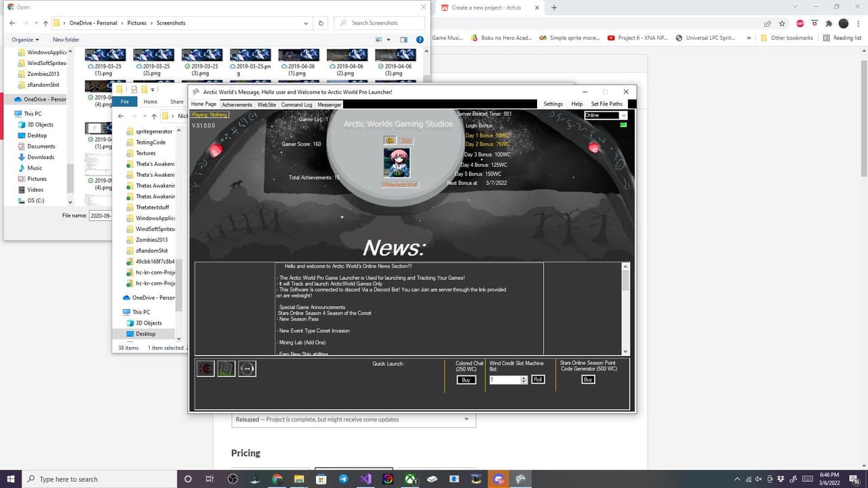Image resolution: width=868 pixels, height=488 pixels.
Task: Change view layout in the Open dialog
Action: (x=379, y=40)
